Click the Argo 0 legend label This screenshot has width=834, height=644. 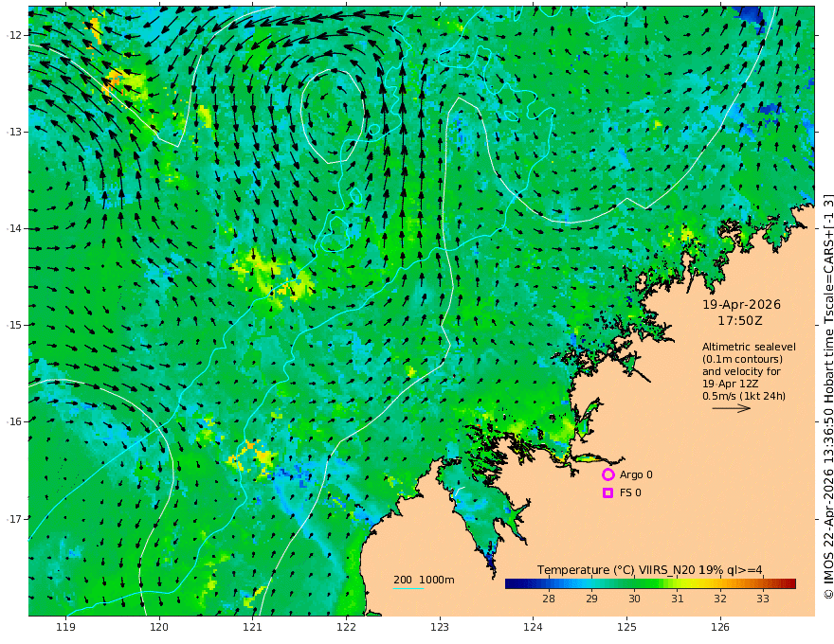click(636, 474)
